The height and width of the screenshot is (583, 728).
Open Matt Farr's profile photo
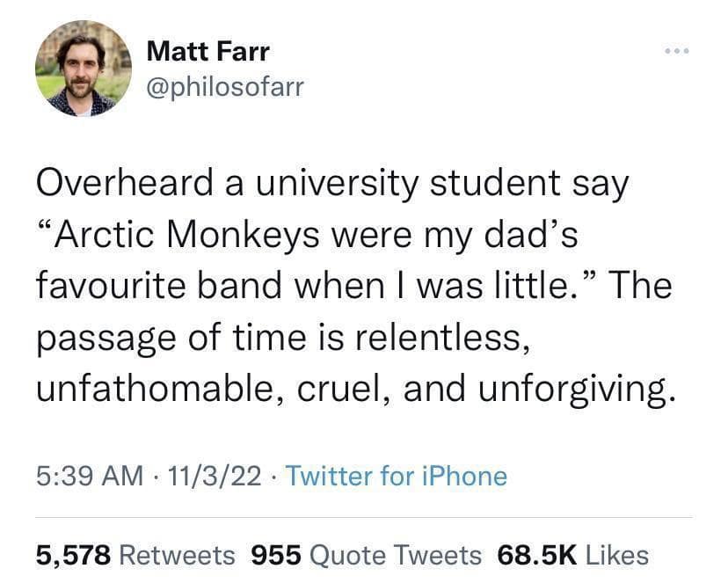[x=83, y=69]
